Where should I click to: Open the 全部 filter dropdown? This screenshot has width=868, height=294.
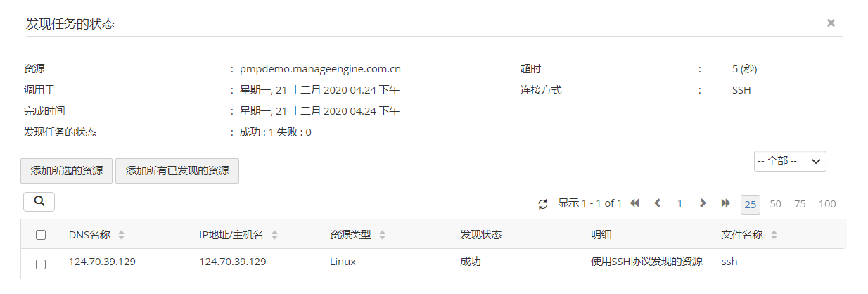click(x=790, y=161)
